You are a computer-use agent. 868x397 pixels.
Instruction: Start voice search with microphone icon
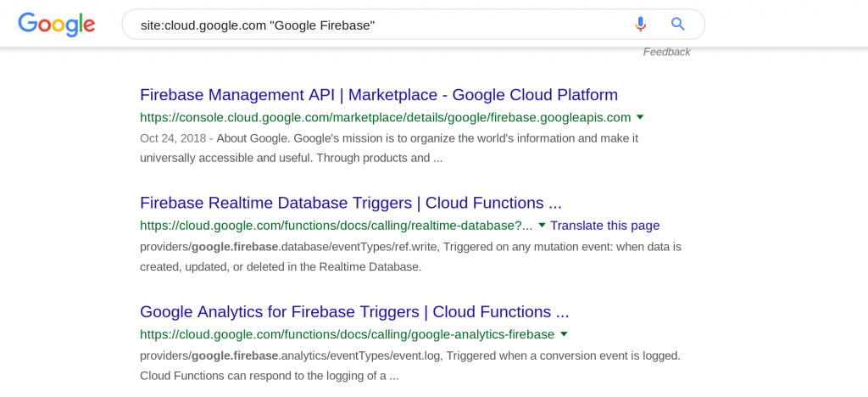click(x=641, y=24)
